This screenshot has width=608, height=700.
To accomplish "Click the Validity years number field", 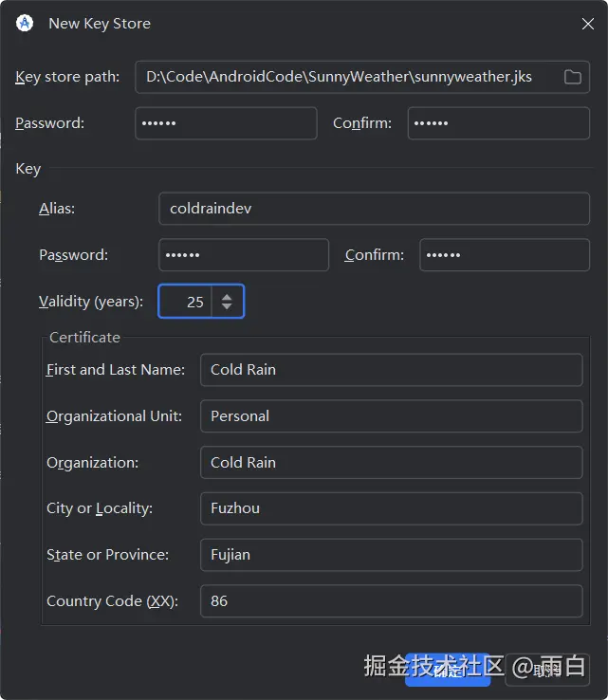I will point(186,302).
